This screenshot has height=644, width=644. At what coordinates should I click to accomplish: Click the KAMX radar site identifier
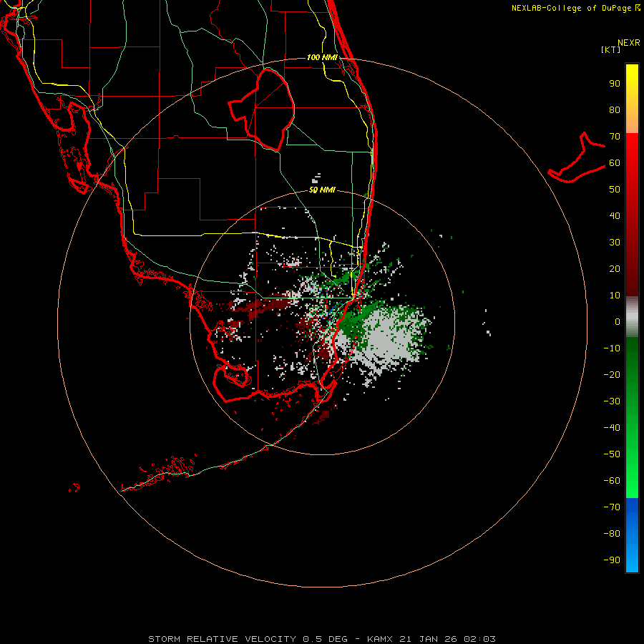tap(380, 639)
